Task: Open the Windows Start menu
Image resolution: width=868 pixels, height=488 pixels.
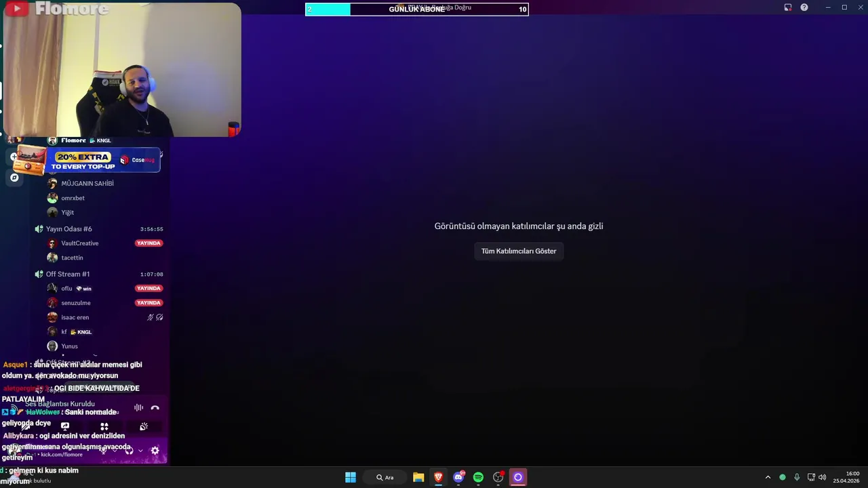Action: [x=351, y=477]
